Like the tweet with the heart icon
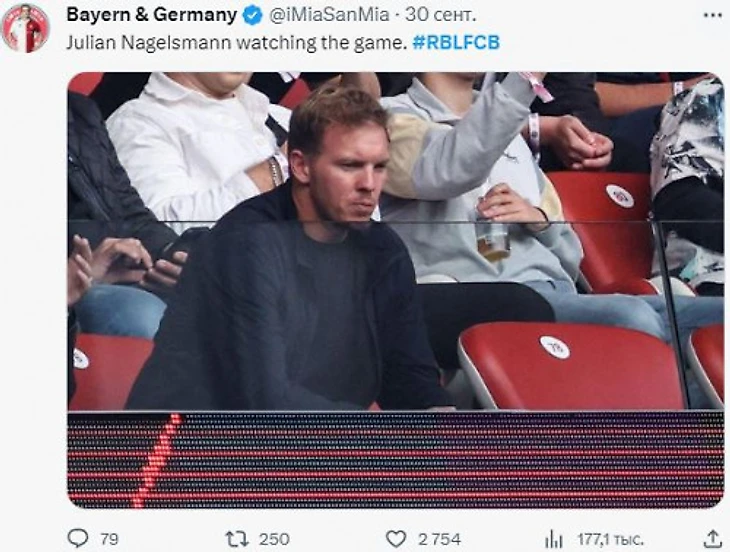The width and height of the screenshot is (730, 552). [396, 539]
